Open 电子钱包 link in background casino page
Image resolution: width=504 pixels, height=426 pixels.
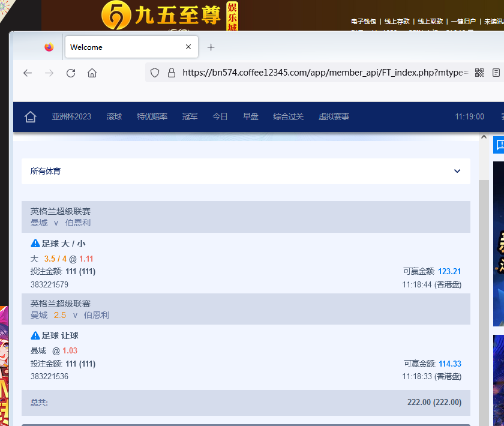[x=364, y=21]
